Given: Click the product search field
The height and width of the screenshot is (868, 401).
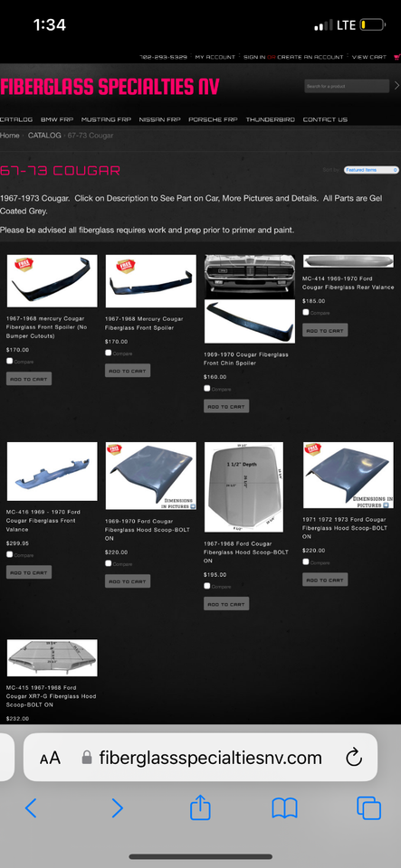Looking at the screenshot, I should pos(347,87).
